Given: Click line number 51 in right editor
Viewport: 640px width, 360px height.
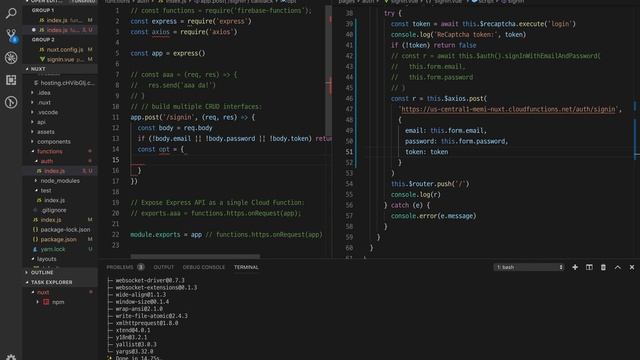Looking at the screenshot, I should [349, 152].
